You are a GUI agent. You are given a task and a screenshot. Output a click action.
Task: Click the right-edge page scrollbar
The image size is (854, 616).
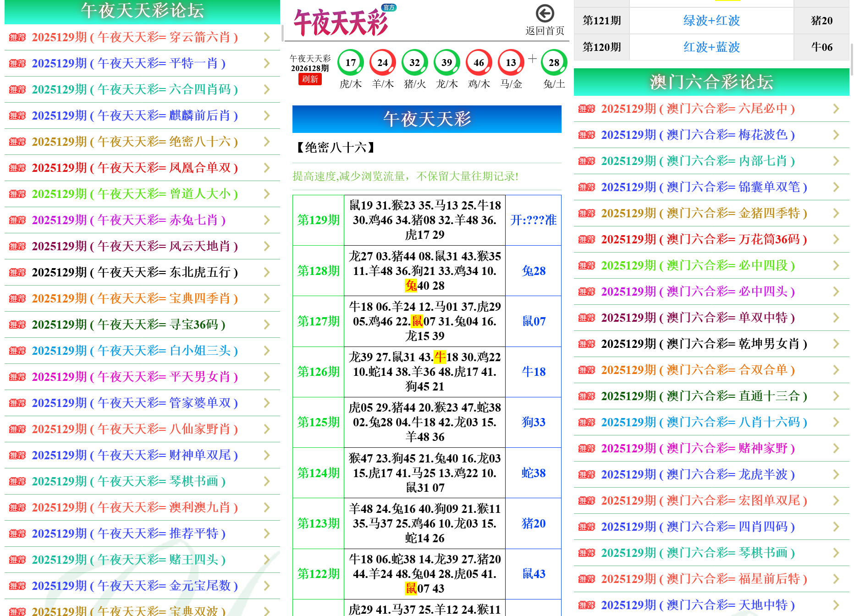[852, 60]
